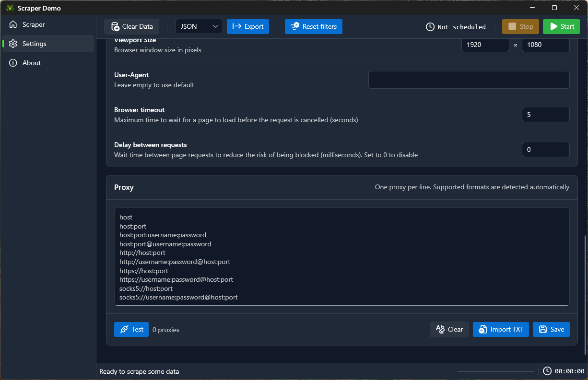Click the Proxy section heading
This screenshot has width=588, height=380.
[x=124, y=187]
